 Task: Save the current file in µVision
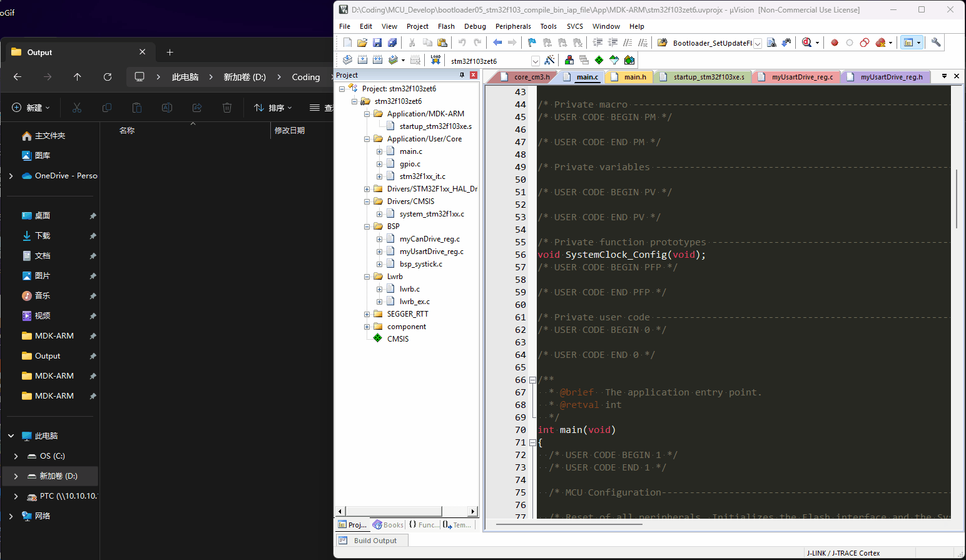[x=377, y=43]
